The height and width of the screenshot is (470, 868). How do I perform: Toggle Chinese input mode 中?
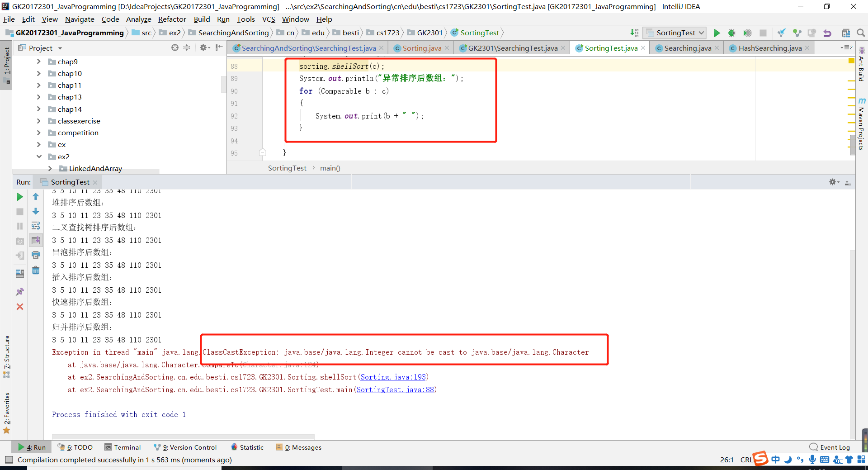click(x=776, y=460)
